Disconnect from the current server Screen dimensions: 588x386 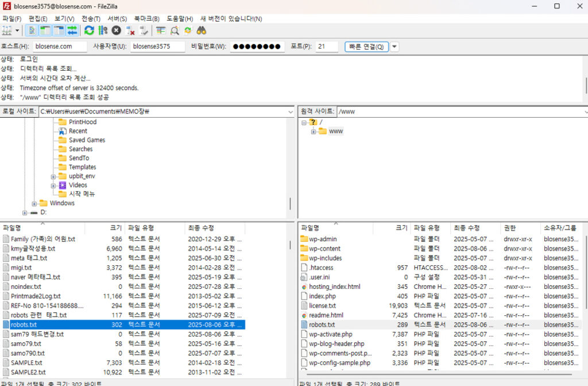(x=130, y=31)
